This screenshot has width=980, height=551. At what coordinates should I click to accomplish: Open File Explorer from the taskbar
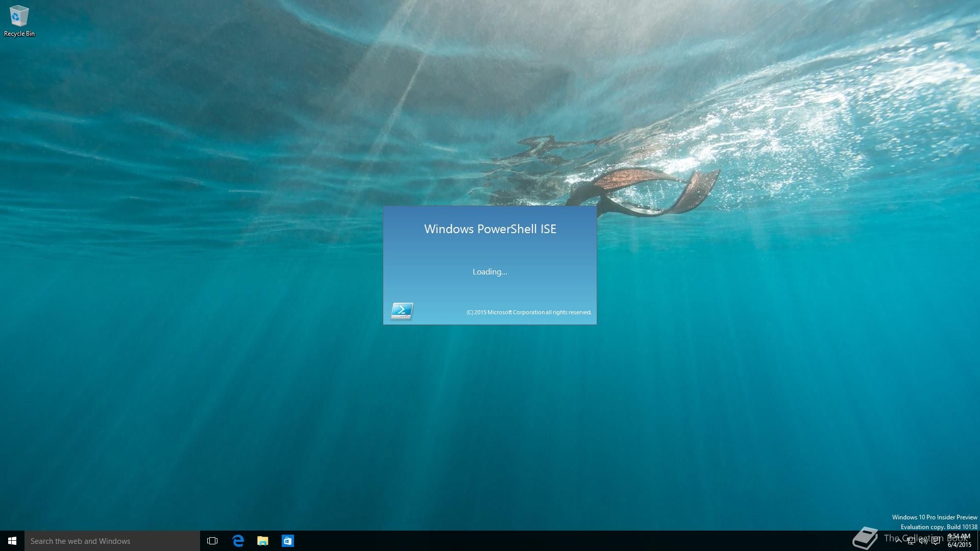click(263, 541)
